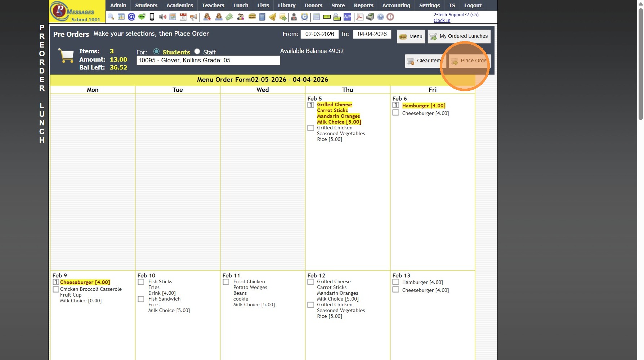
Task: Open the email (@) icon
Action: pos(131,17)
